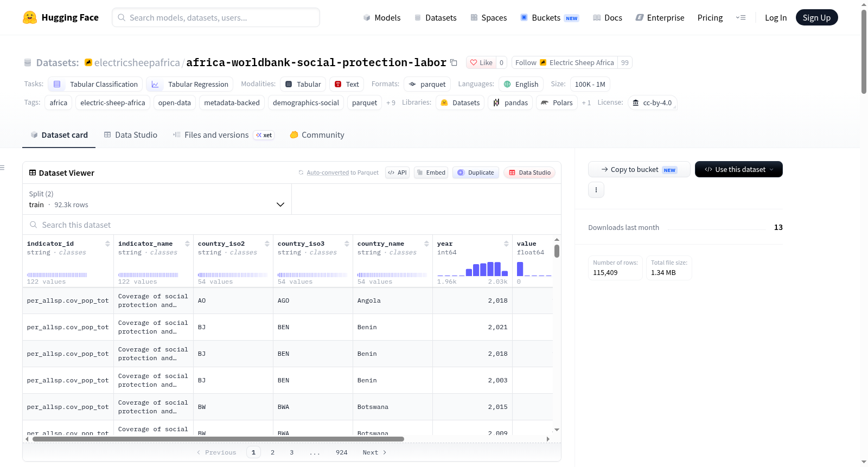Expand the navigation overflow menu
Viewport: 868px width, 467px height.
tap(741, 17)
